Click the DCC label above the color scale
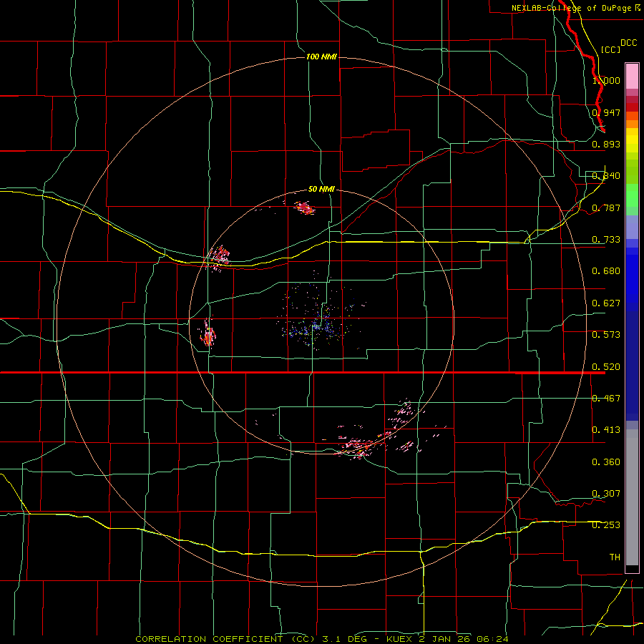644x644 pixels. click(628, 42)
